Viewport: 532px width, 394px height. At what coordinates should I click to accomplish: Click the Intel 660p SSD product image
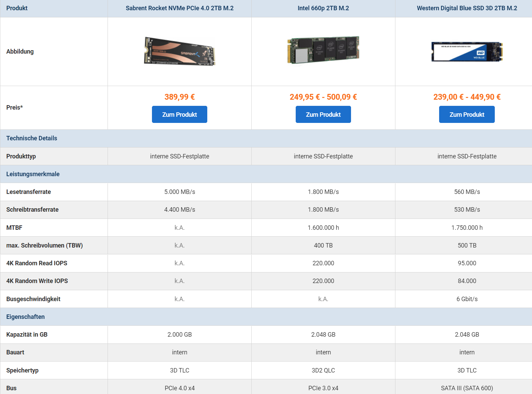pos(323,50)
